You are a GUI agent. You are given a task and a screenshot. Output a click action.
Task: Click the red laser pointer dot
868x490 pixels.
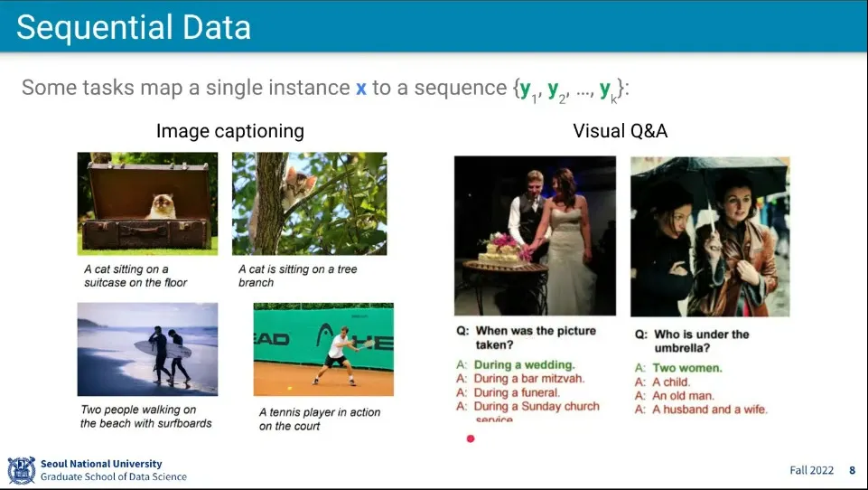point(471,438)
